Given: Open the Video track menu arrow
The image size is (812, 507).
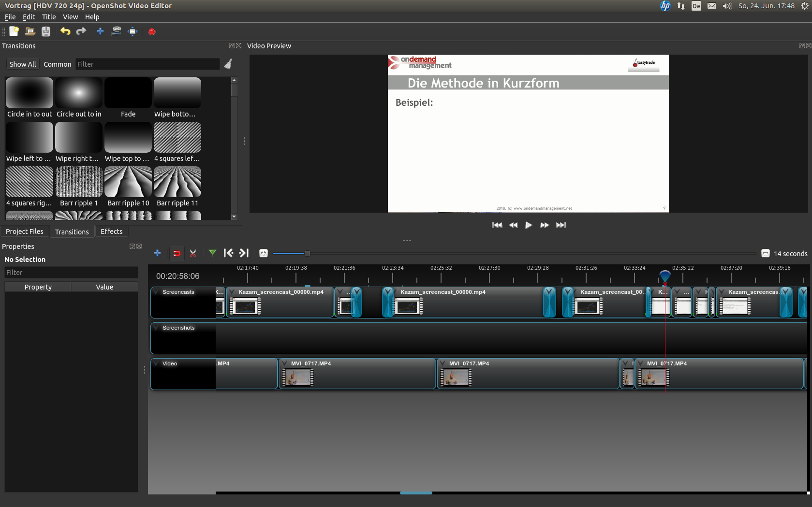Looking at the screenshot, I should 157,363.
